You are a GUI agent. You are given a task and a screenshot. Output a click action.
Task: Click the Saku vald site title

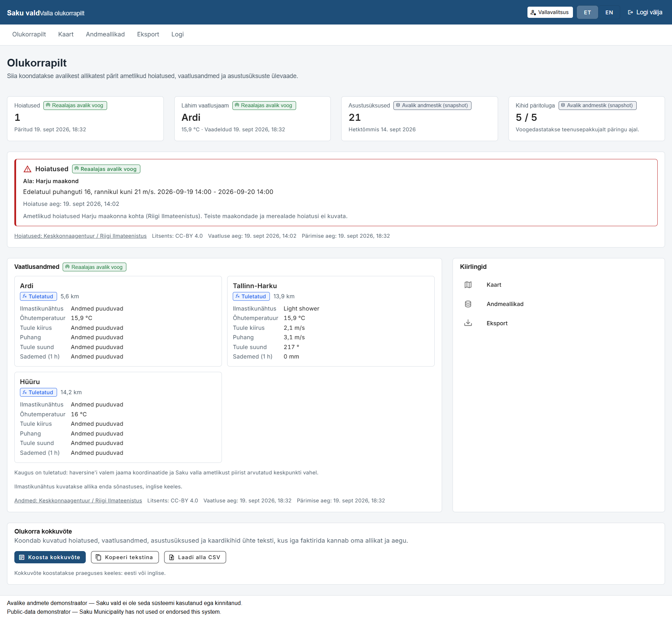click(23, 13)
